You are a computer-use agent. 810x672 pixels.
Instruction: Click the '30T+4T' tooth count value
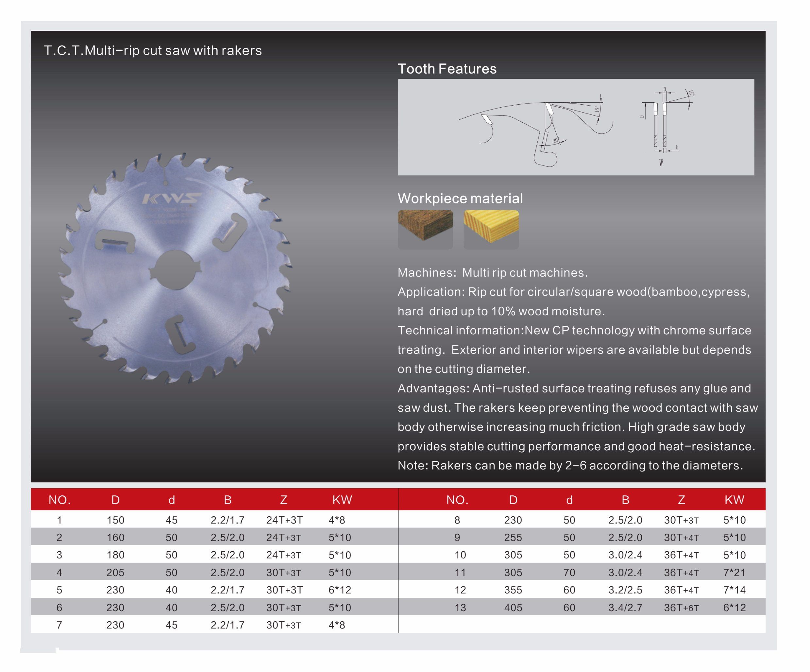coord(681,537)
